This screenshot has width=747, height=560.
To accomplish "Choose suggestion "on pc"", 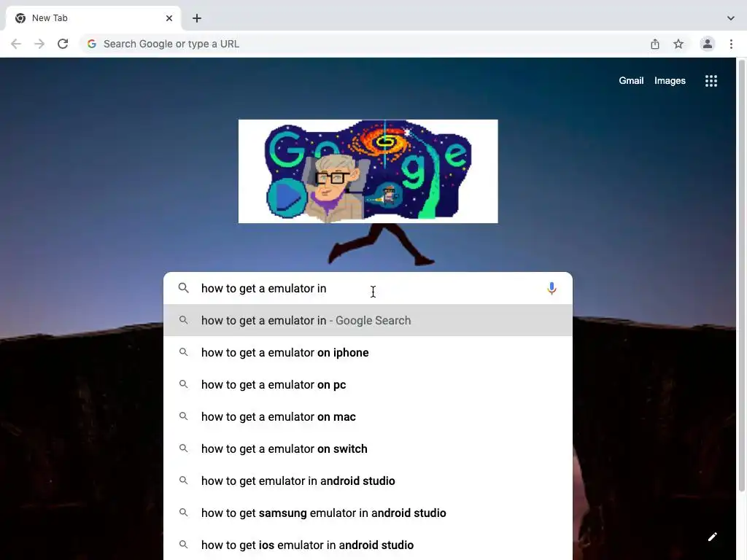I will click(x=368, y=385).
